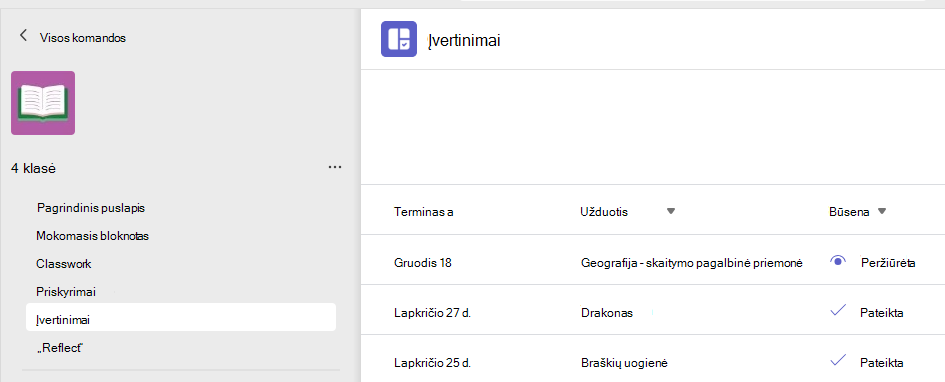Click the Peržiūrėta eye status icon
The image size is (945, 382).
click(x=838, y=261)
